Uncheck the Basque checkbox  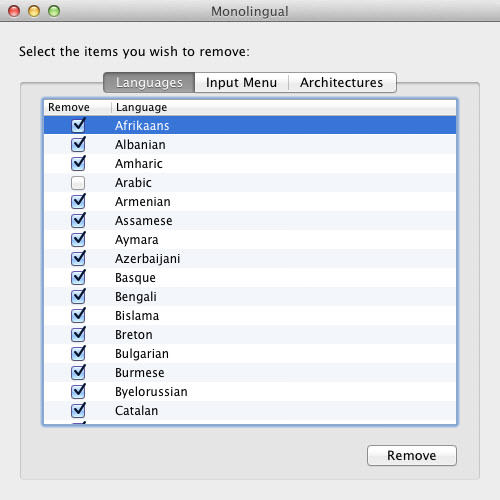click(78, 278)
